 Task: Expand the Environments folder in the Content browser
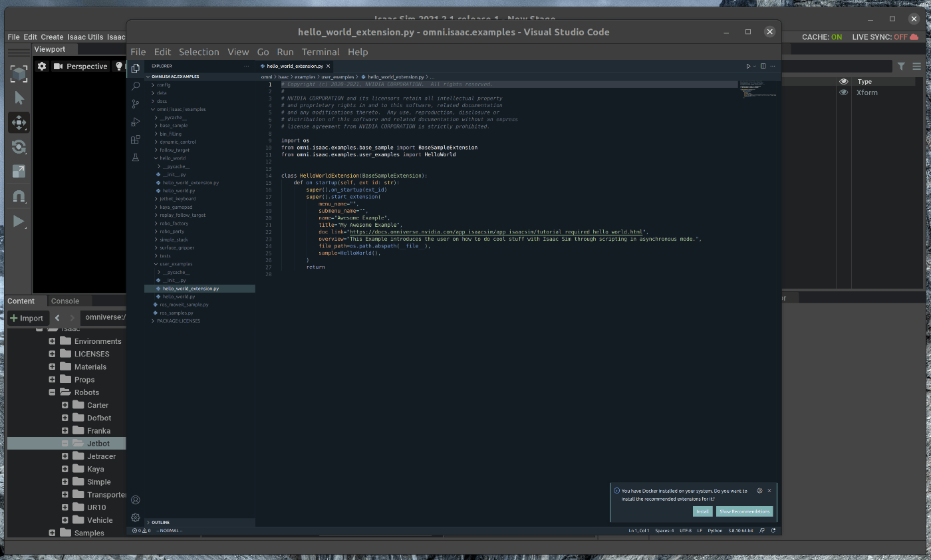(x=52, y=341)
